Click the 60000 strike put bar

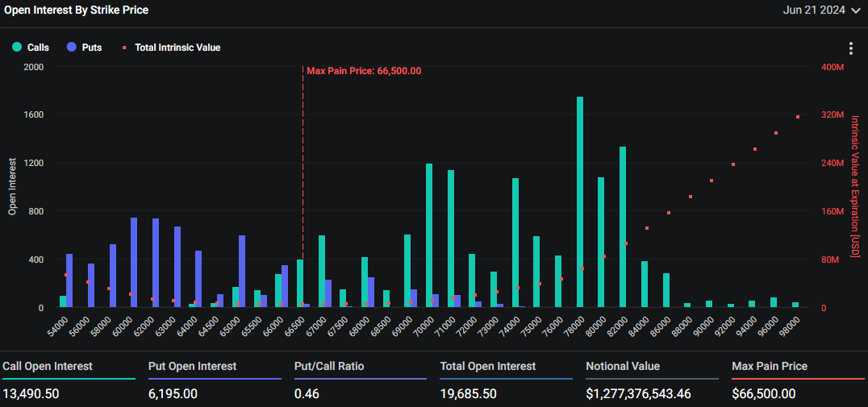134,263
